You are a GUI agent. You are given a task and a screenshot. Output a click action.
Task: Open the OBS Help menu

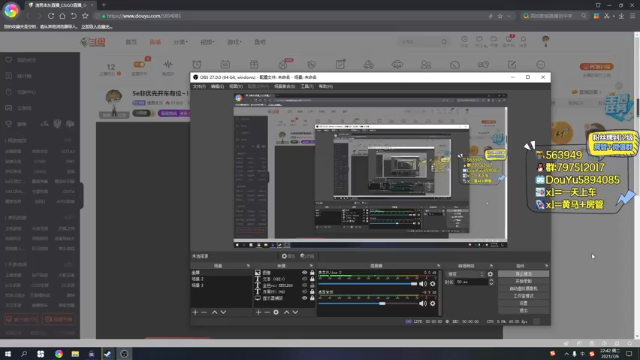click(x=325, y=87)
